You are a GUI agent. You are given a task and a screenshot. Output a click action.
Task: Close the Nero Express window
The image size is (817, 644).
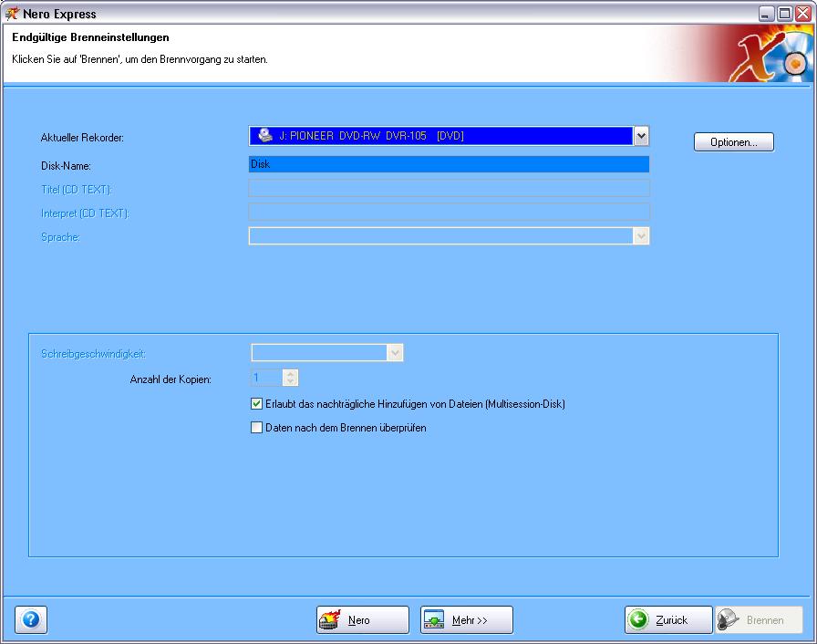[x=803, y=14]
